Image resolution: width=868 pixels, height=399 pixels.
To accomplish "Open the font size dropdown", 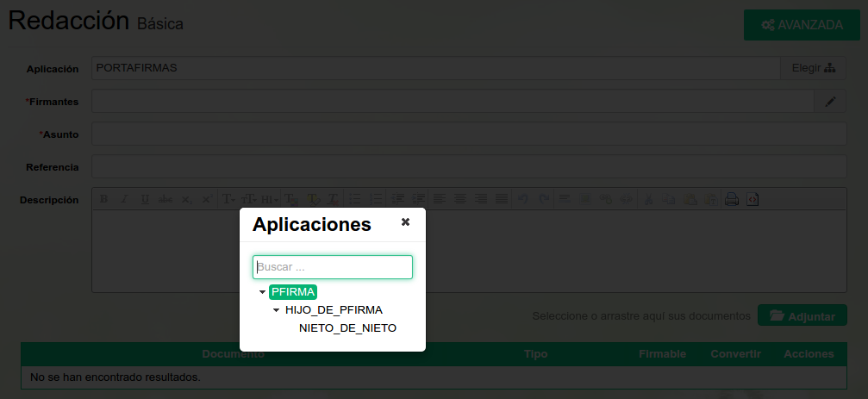I will click(x=249, y=199).
